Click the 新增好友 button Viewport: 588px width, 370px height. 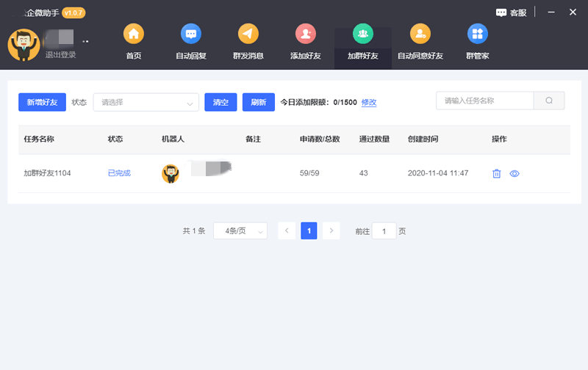coord(42,102)
